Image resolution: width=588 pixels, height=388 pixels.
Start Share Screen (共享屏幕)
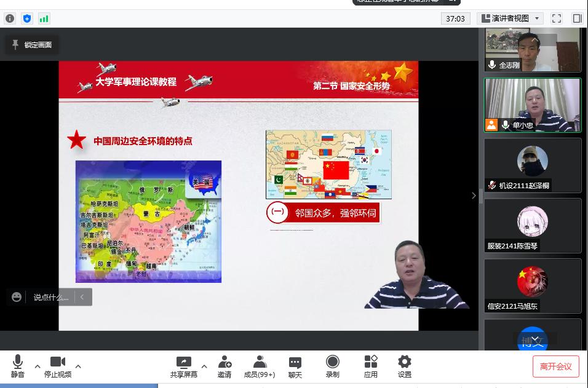tap(184, 366)
